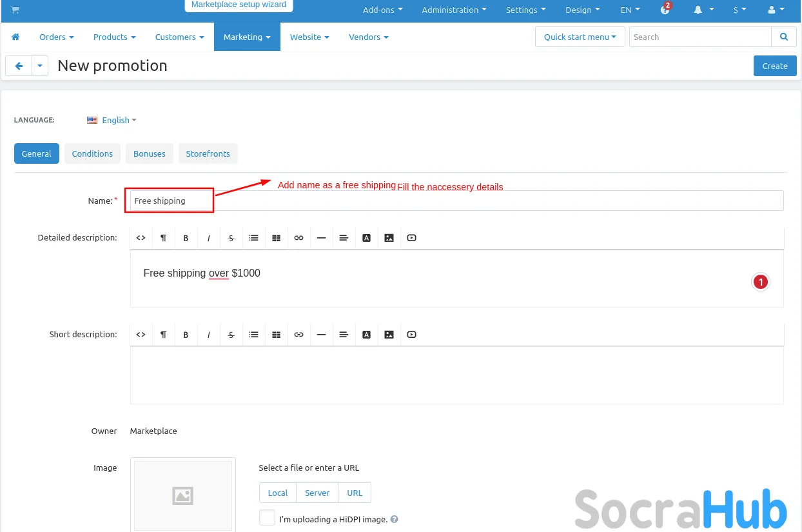The height and width of the screenshot is (532, 802).
Task: Open the Marketing menu
Action: click(x=247, y=37)
